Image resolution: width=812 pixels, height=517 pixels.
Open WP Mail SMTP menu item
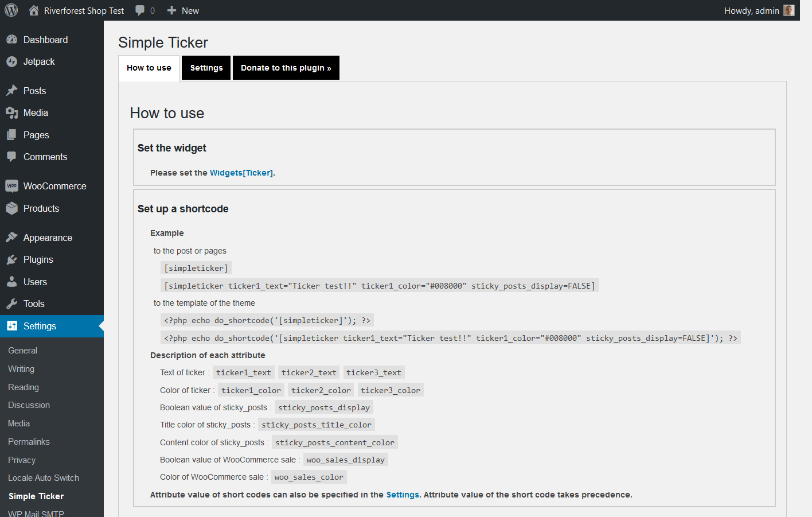pyautogui.click(x=36, y=514)
